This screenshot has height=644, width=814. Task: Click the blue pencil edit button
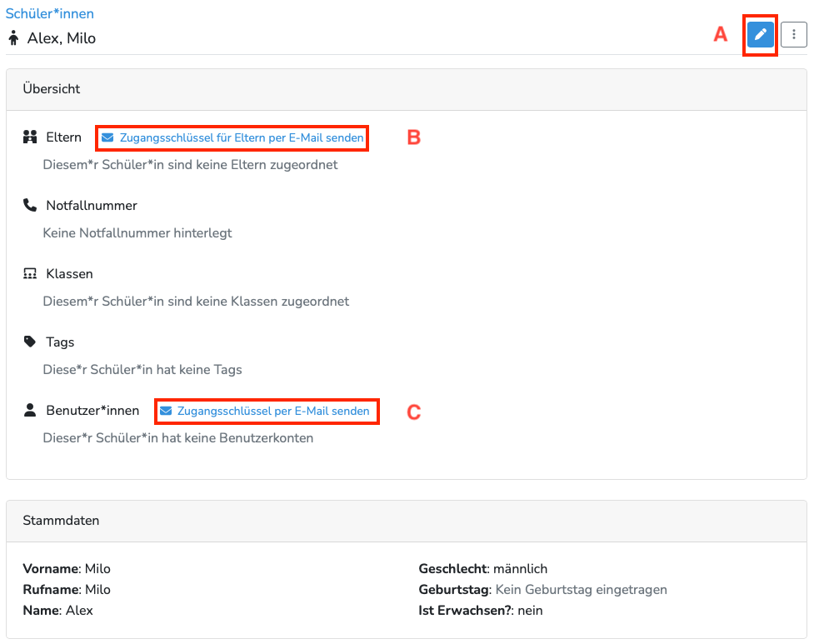point(760,34)
